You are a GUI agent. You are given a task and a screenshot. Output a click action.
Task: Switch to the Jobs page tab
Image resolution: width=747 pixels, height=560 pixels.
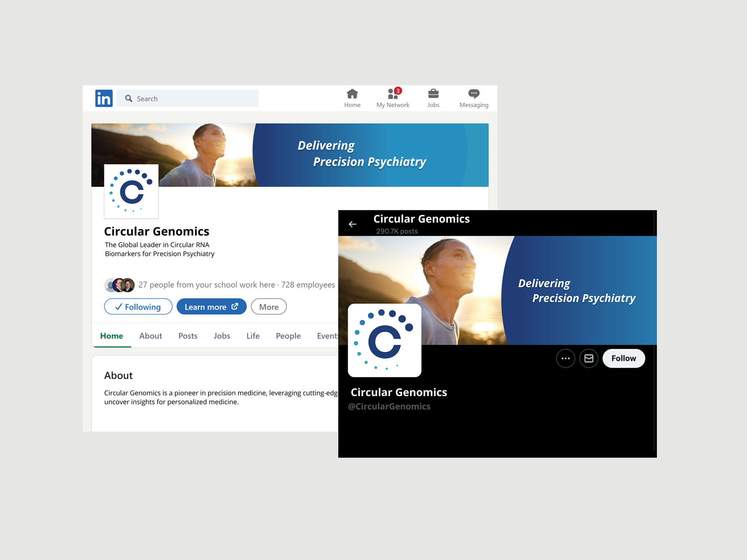(x=222, y=336)
